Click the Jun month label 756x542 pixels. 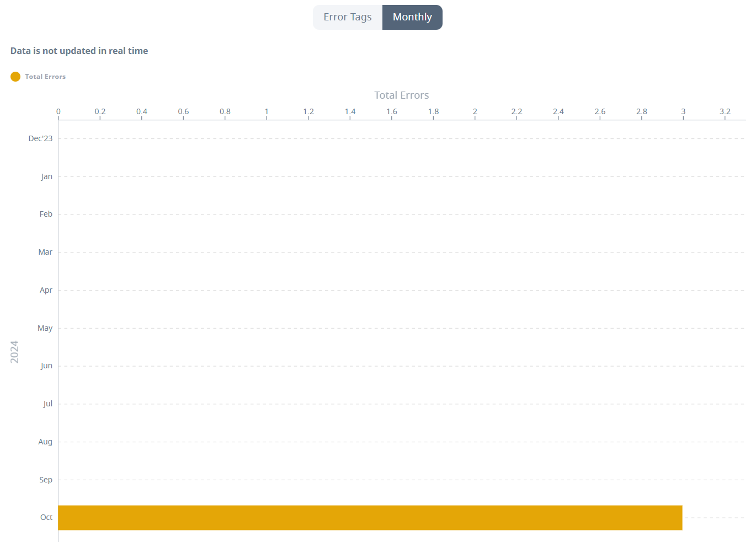point(46,366)
